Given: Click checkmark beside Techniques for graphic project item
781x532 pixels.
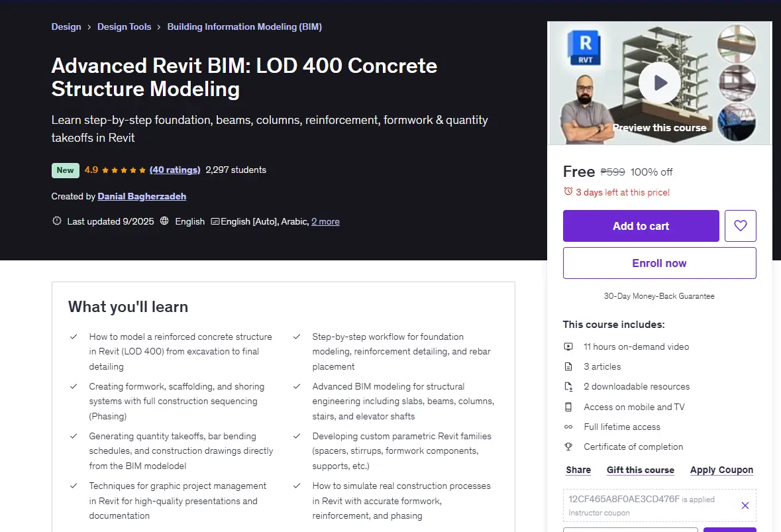Looking at the screenshot, I should pos(74,486).
